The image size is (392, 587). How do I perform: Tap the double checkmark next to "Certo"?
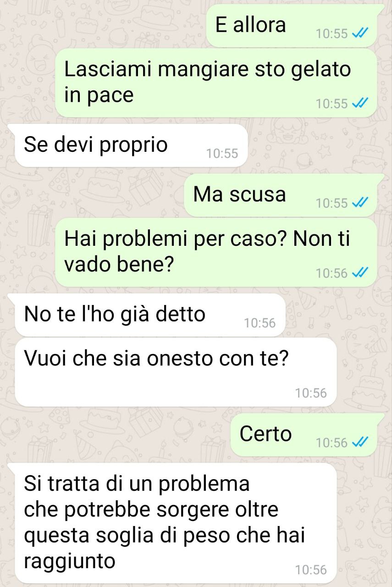pos(358,443)
